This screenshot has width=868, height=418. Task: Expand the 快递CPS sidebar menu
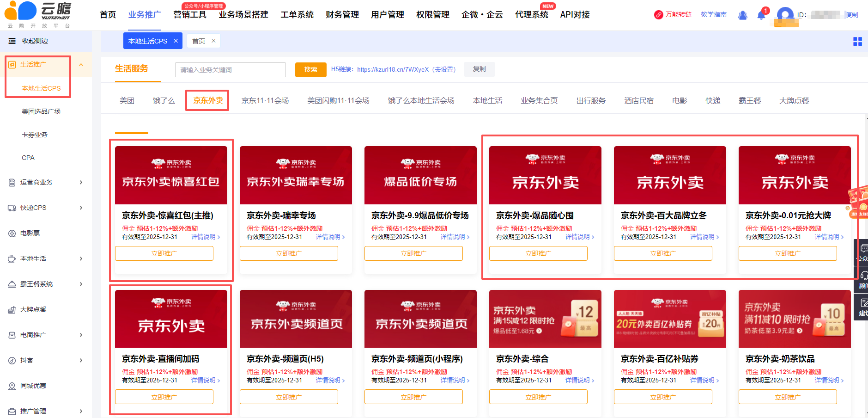[x=81, y=208]
